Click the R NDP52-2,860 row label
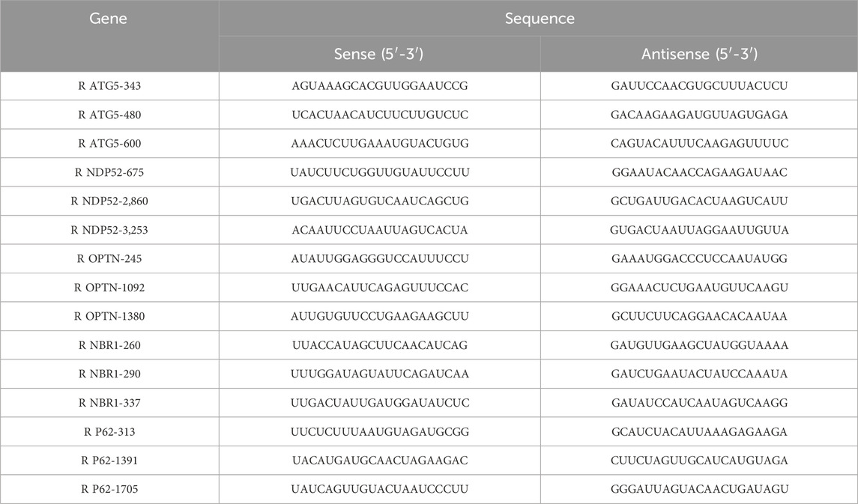This screenshot has height=504, width=858. pos(109,201)
